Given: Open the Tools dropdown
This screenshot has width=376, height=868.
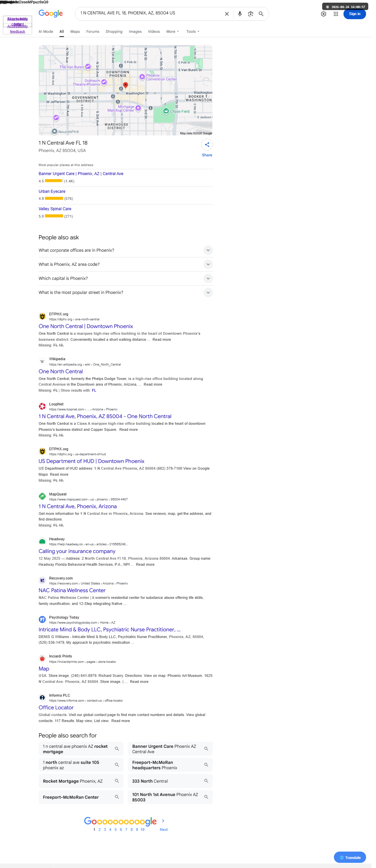Looking at the screenshot, I should click(x=195, y=32).
